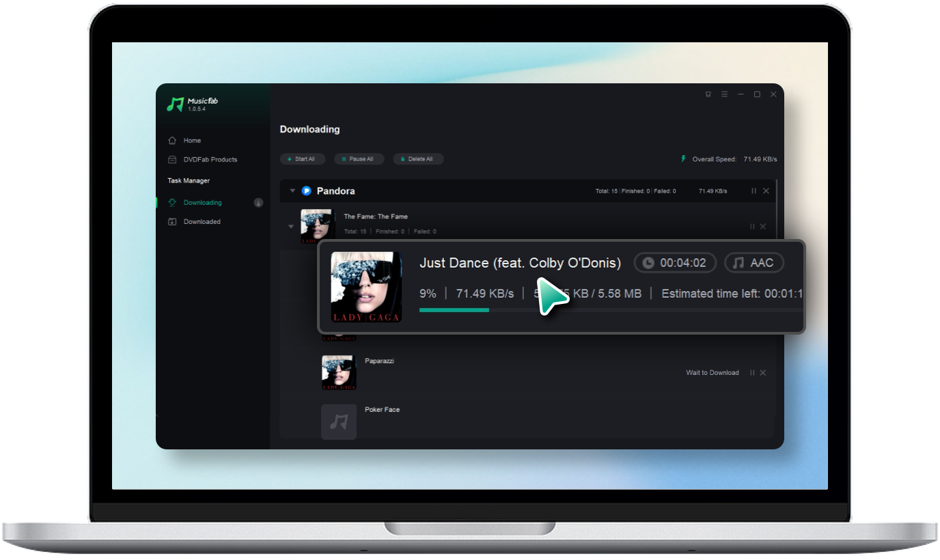The width and height of the screenshot is (940, 560).
Task: Collapse the Pandora group
Action: [x=292, y=191]
